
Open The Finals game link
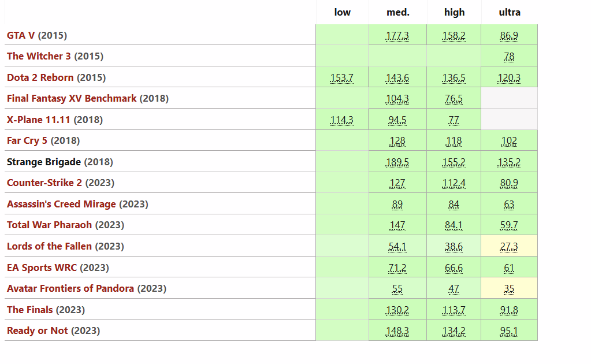click(30, 310)
